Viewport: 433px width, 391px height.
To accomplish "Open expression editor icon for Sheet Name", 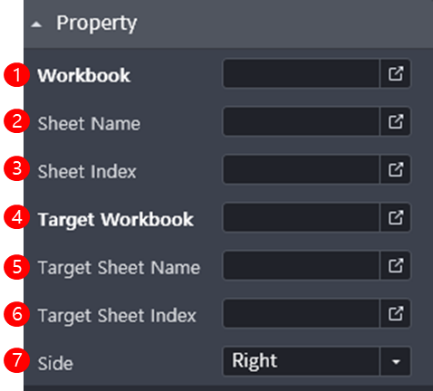I will point(396,122).
